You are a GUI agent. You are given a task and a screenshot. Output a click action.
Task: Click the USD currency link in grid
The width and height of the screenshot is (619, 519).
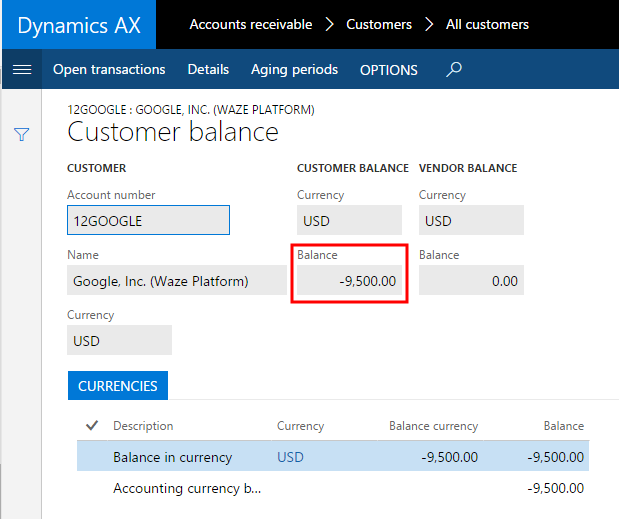click(x=290, y=457)
